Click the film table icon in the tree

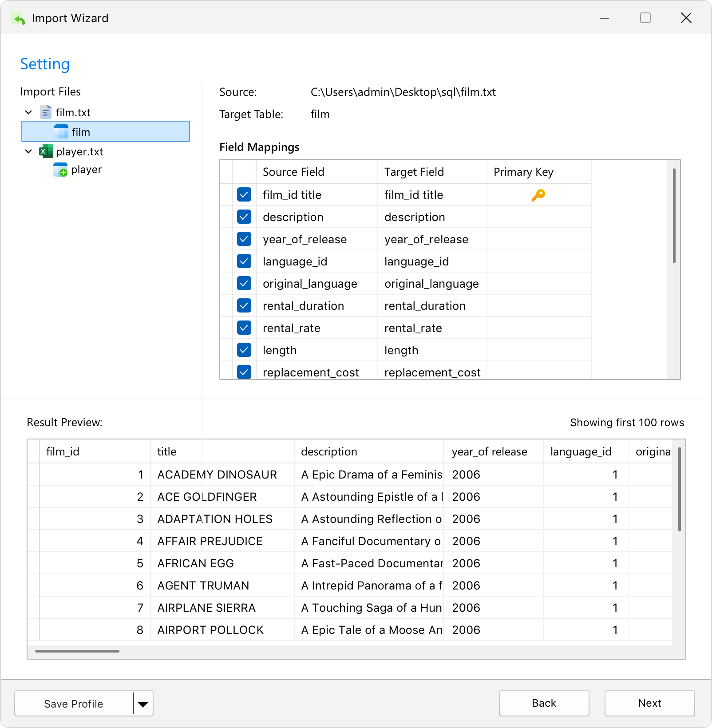pos(61,132)
